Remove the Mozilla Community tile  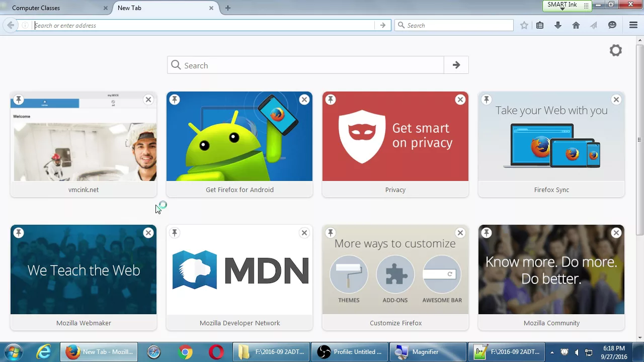coord(616,233)
